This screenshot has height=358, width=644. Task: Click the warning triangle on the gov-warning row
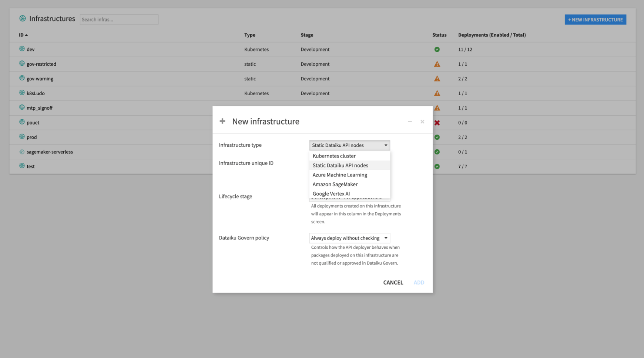(437, 79)
